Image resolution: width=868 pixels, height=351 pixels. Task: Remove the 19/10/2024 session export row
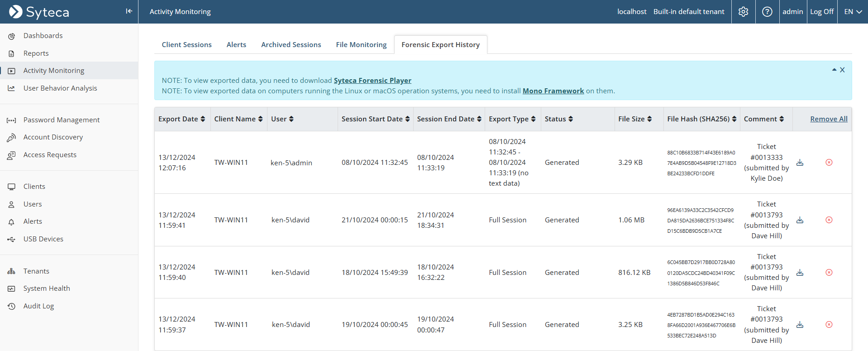tap(829, 325)
